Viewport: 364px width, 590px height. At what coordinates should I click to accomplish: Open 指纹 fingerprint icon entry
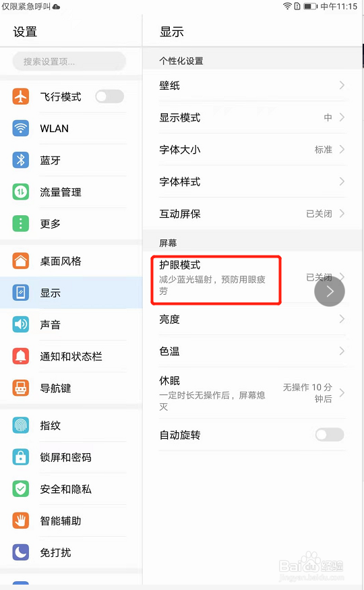tap(21, 425)
